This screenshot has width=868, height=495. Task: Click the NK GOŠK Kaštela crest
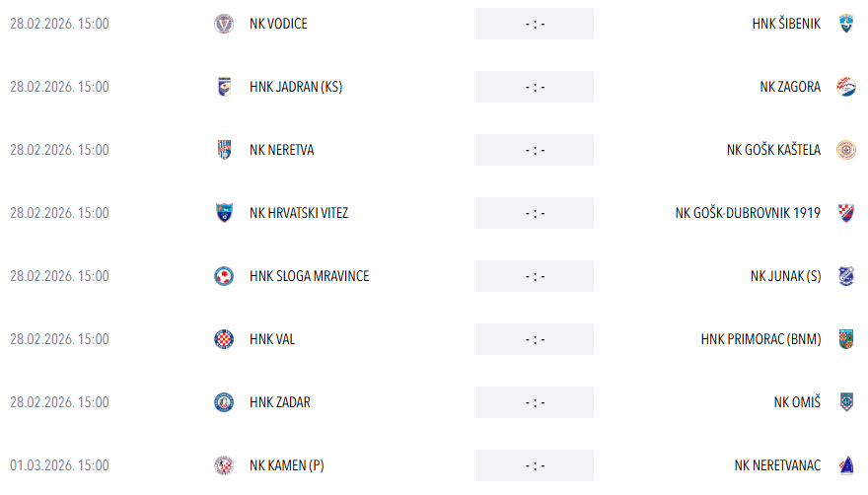pyautogui.click(x=845, y=150)
